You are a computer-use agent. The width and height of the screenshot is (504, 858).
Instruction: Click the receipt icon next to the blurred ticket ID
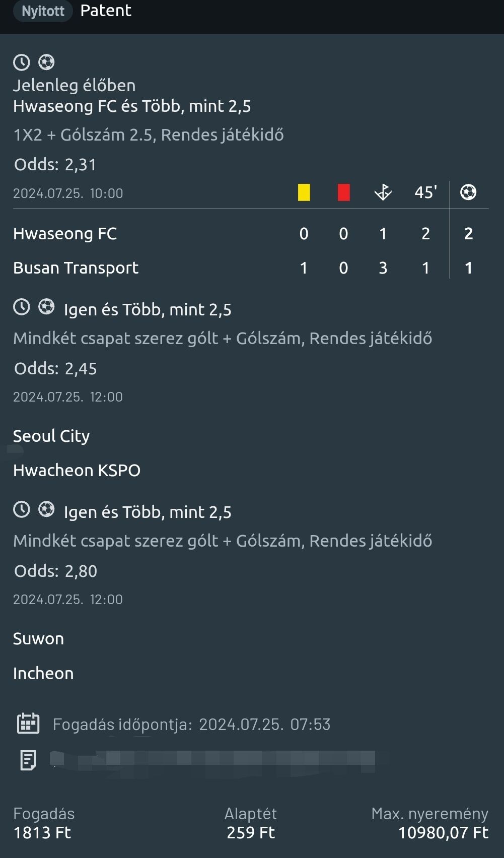pos(28,760)
